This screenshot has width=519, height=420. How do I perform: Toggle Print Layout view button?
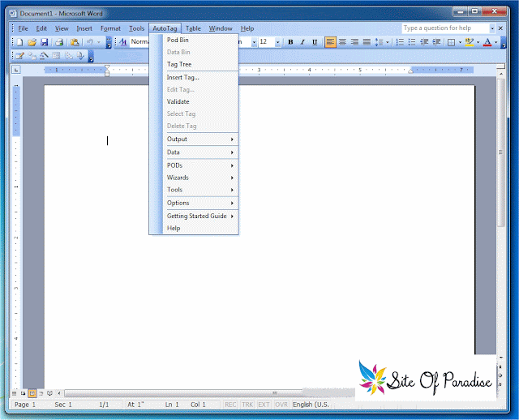pos(32,393)
